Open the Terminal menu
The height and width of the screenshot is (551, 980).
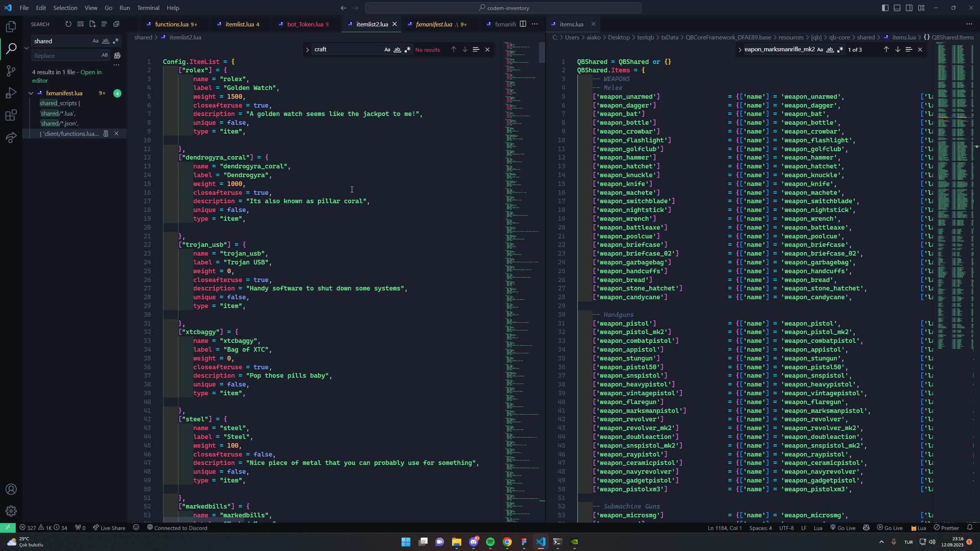tap(148, 8)
